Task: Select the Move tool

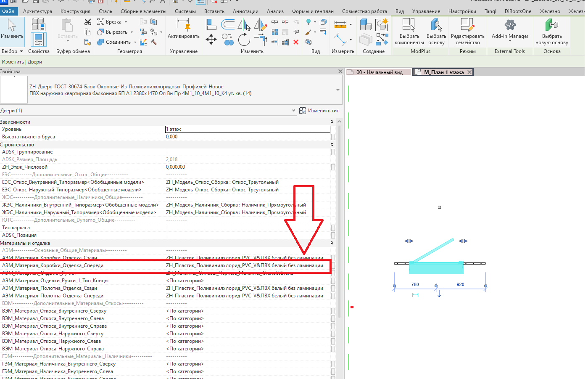Action: point(211,40)
